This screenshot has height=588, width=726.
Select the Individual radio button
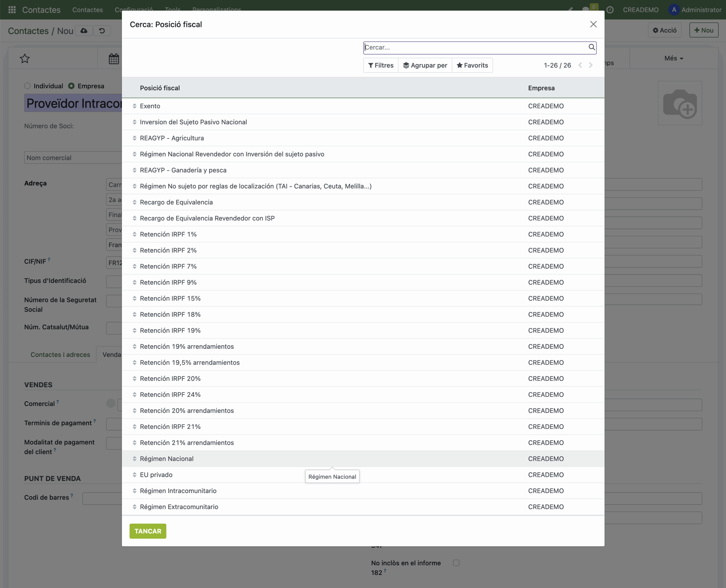point(28,86)
